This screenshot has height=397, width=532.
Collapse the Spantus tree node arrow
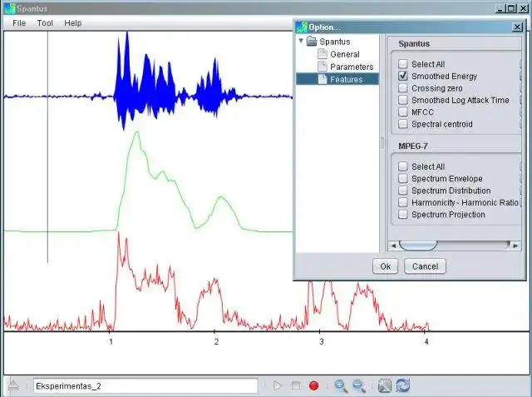tap(301, 41)
